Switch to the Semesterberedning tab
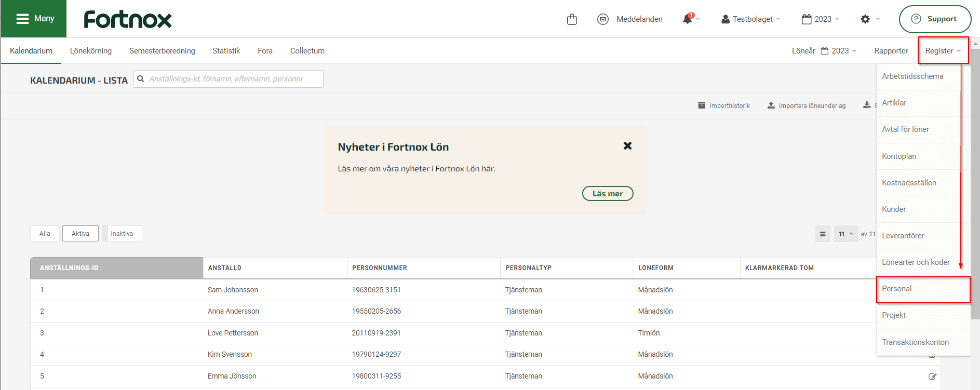 tap(162, 51)
